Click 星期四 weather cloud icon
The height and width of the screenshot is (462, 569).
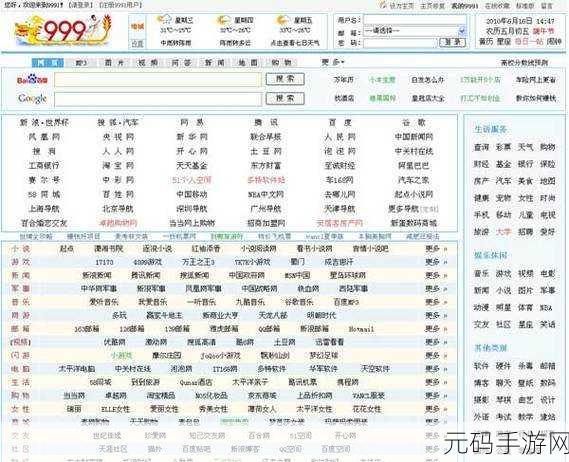[223, 20]
